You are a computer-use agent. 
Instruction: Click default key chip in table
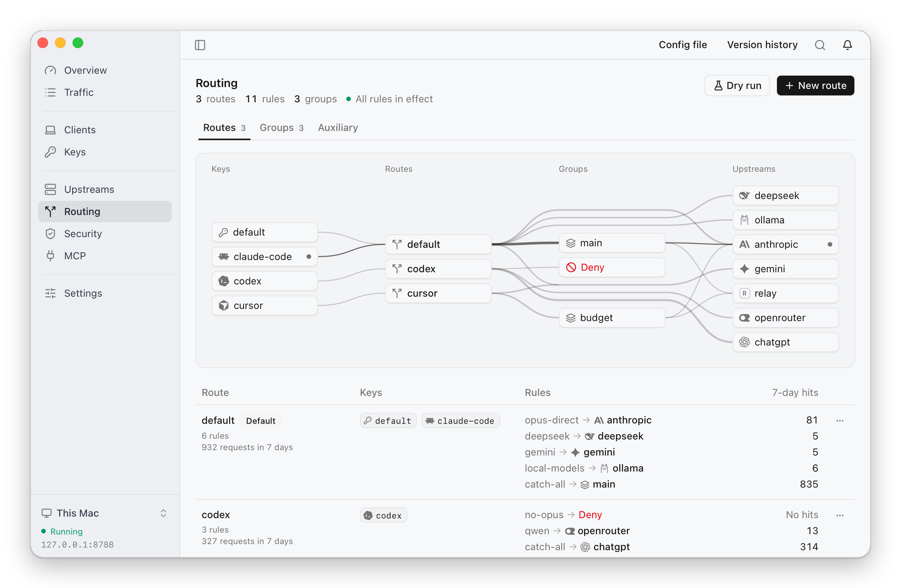(x=388, y=420)
